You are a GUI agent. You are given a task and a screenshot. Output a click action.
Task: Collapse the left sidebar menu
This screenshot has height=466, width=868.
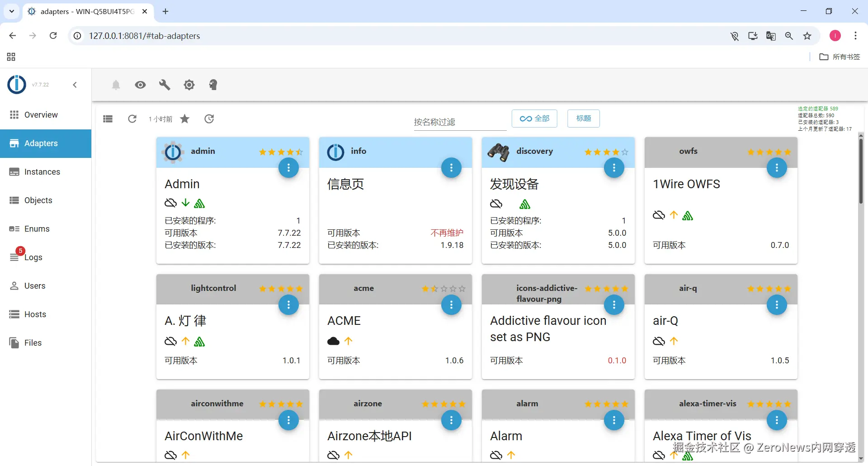75,85
